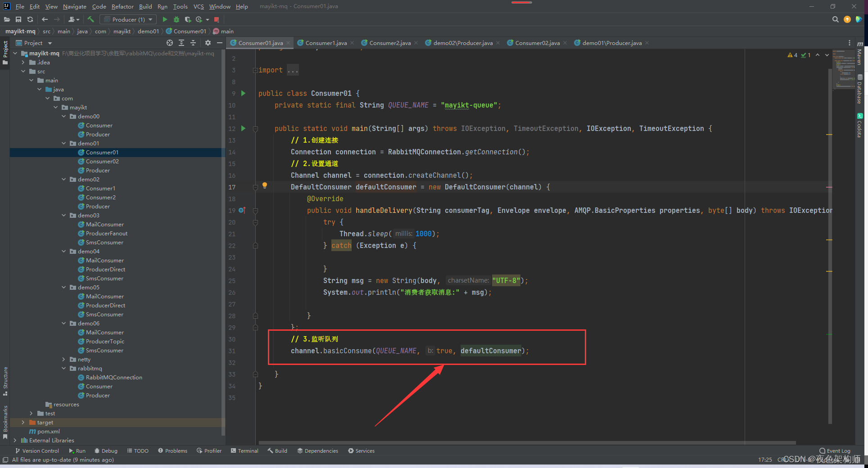Select Consumer02 in demo01 folder
Image resolution: width=868 pixels, height=468 pixels.
coord(102,161)
